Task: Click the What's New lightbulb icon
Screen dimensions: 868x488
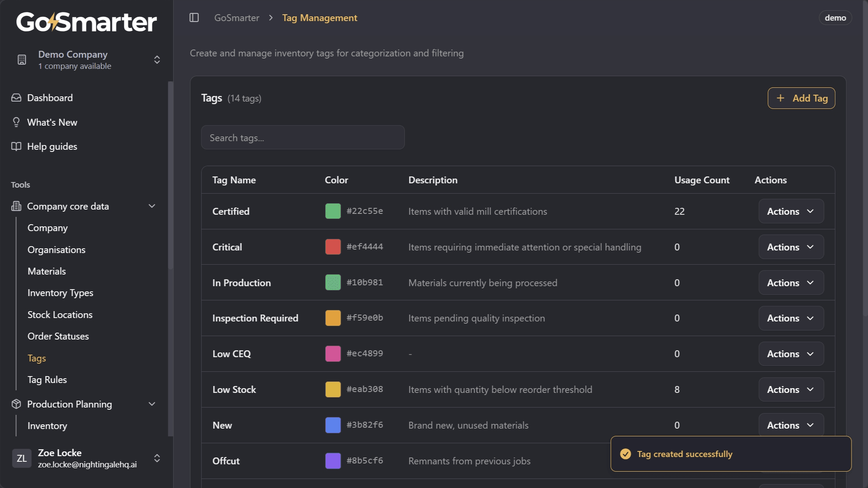Action: click(16, 122)
